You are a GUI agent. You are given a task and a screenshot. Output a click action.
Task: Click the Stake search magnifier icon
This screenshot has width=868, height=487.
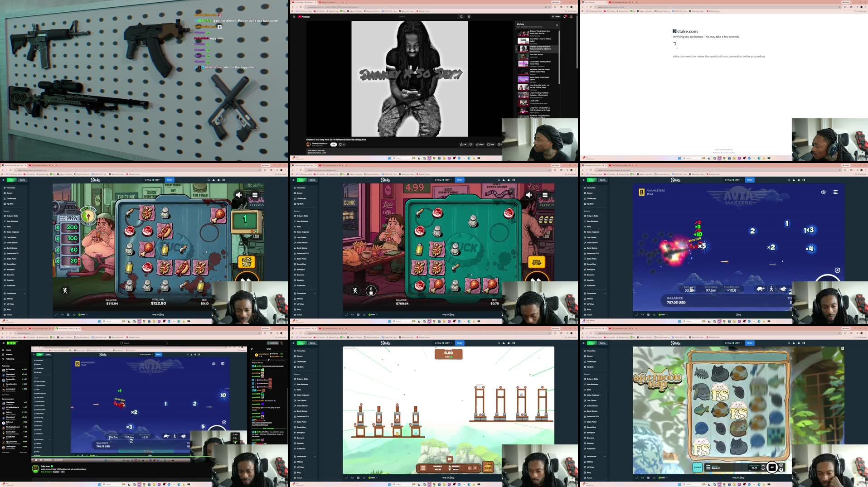209,180
